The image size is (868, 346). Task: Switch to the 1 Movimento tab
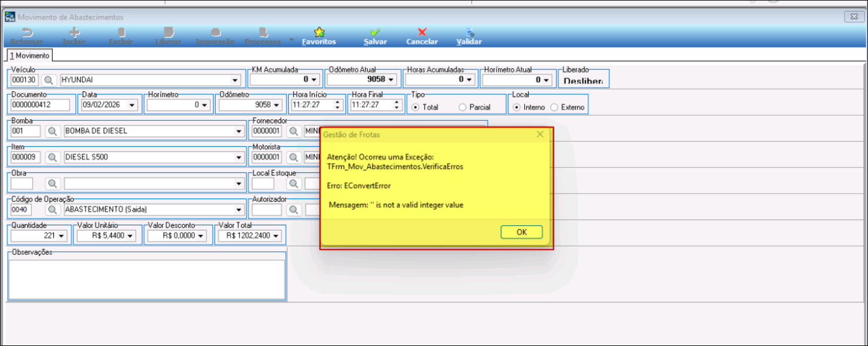pos(29,56)
